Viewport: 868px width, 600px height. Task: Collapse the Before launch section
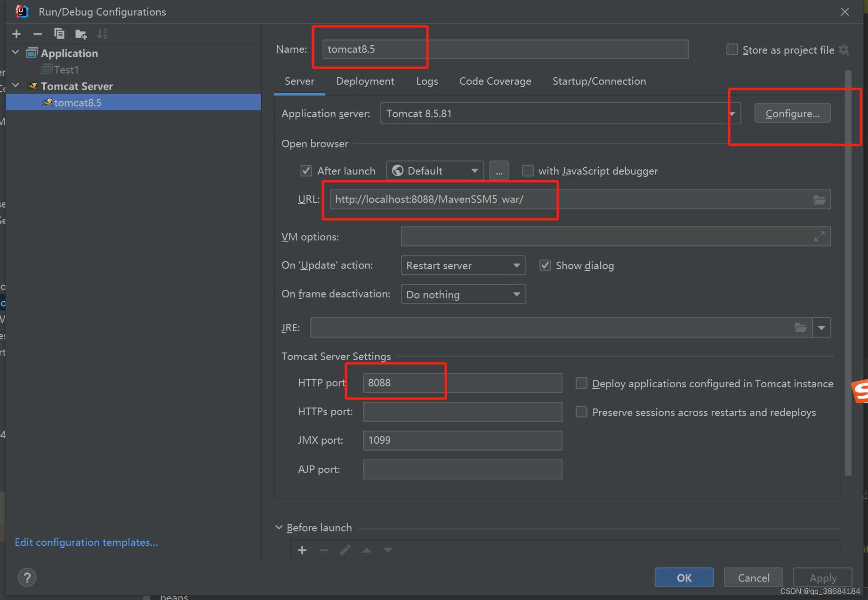(279, 528)
